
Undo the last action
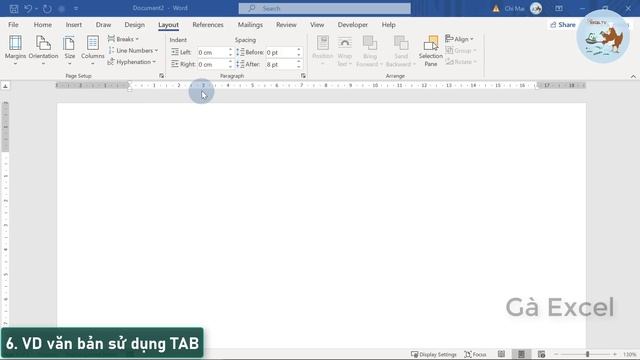(28, 8)
